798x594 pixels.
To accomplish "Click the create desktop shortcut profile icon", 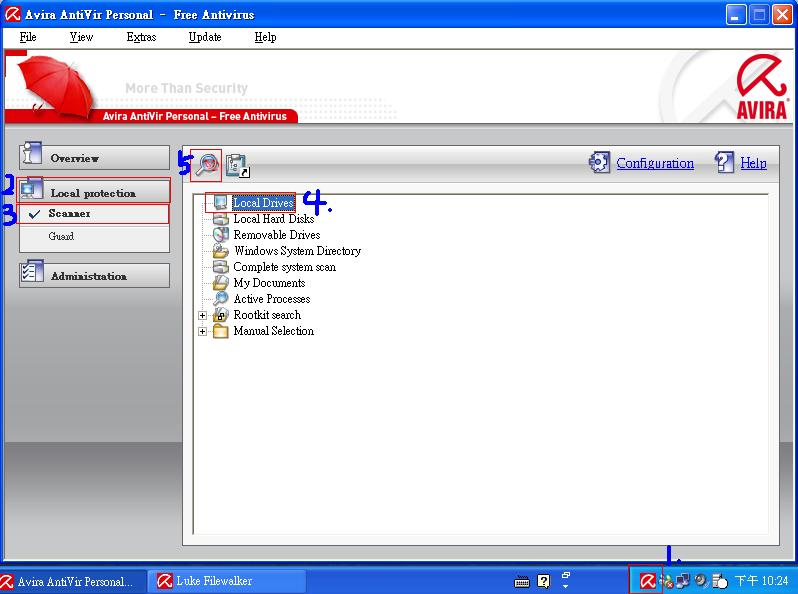I will [237, 165].
